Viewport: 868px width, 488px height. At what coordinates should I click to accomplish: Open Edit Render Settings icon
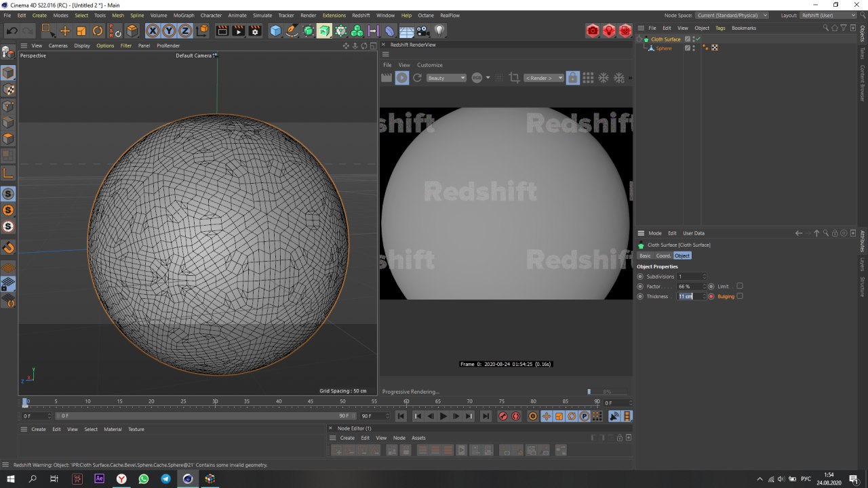[x=255, y=30]
